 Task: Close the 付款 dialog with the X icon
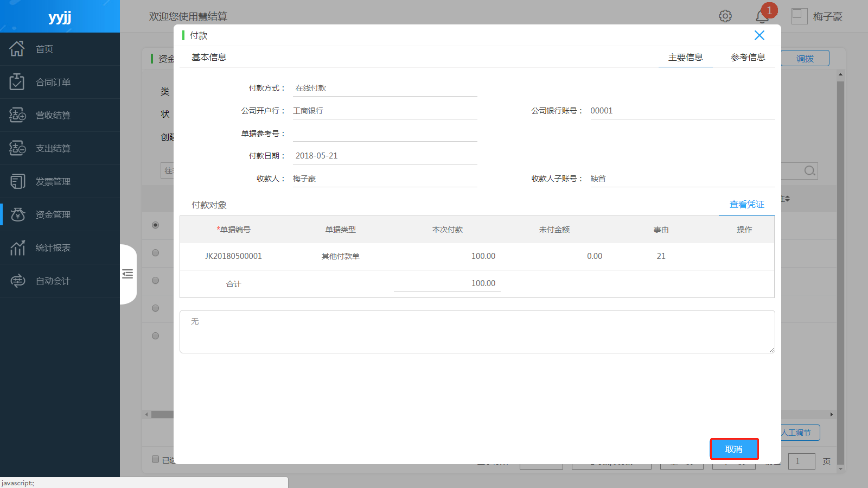click(759, 35)
